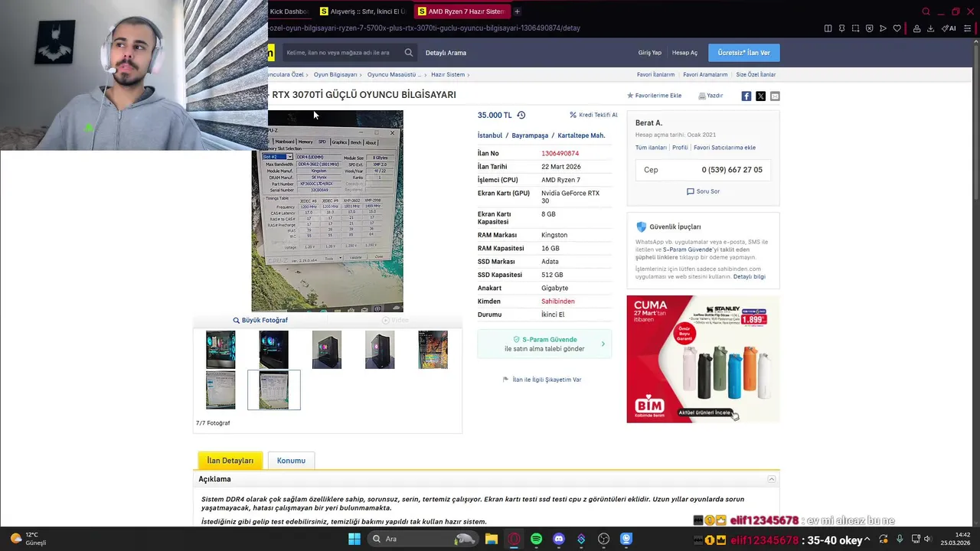Screen dimensions: 980x551
Task: Share the listing on Facebook
Action: (x=746, y=96)
